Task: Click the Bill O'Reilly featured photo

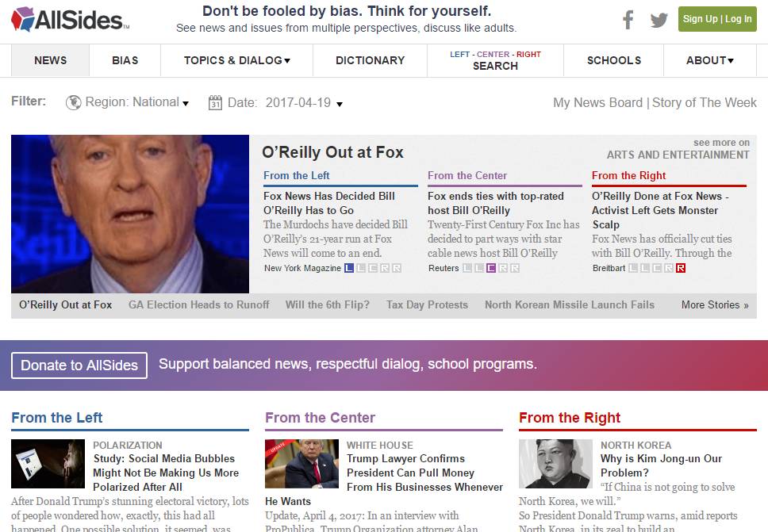Action: click(130, 214)
